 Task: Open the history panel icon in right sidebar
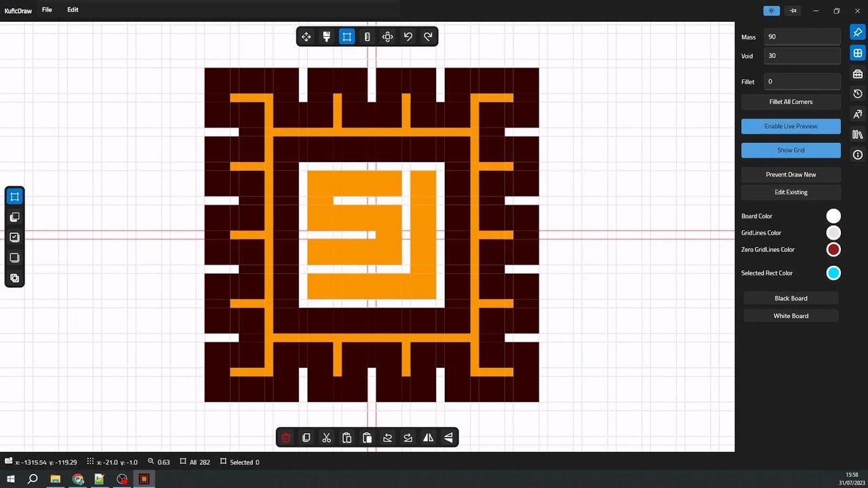tap(858, 94)
